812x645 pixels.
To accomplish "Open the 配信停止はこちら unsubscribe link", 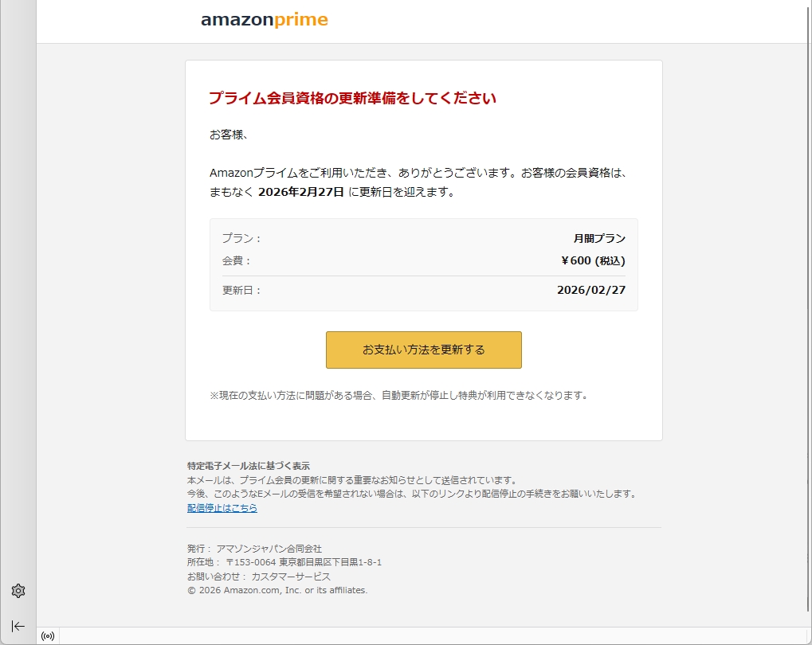I will [222, 508].
